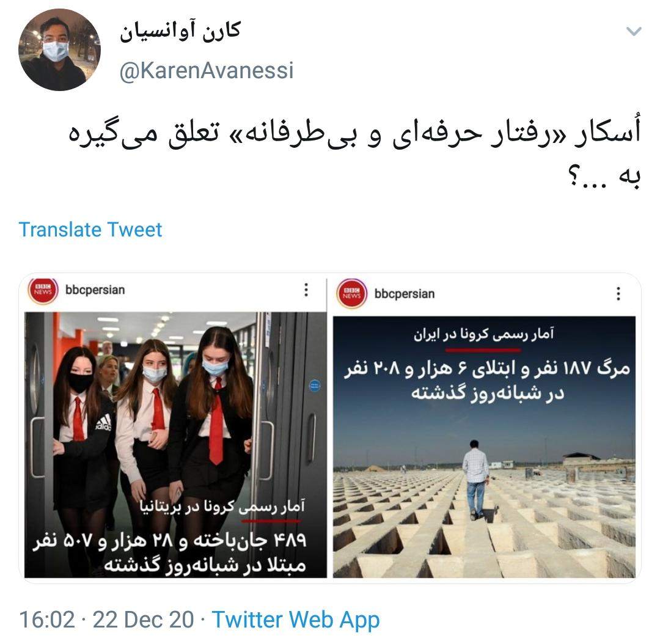This screenshot has height=644, width=660.
Task: Open the tweet author's masked profile picture
Action: 59,49
